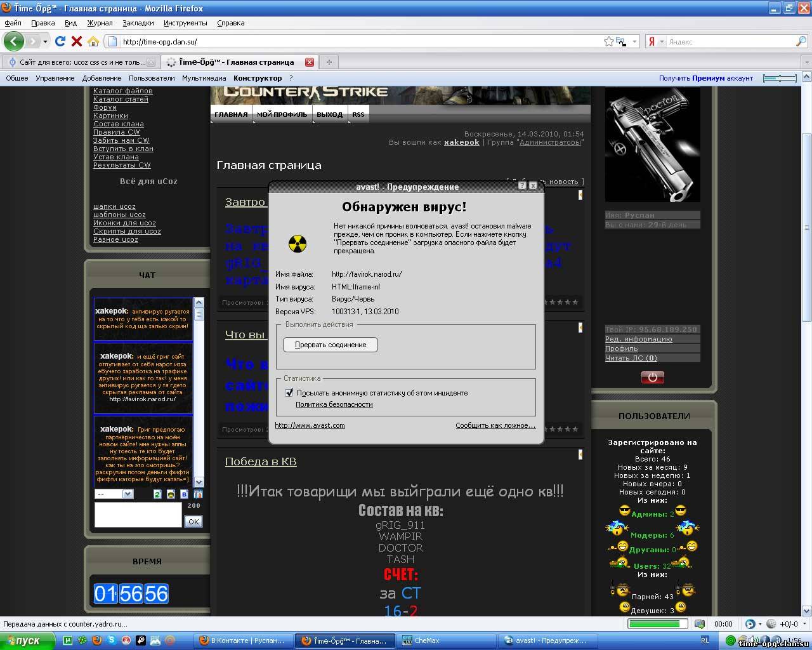812x650 pixels.
Task: Close the Time-Opg tab with the red X
Action: (x=310, y=62)
